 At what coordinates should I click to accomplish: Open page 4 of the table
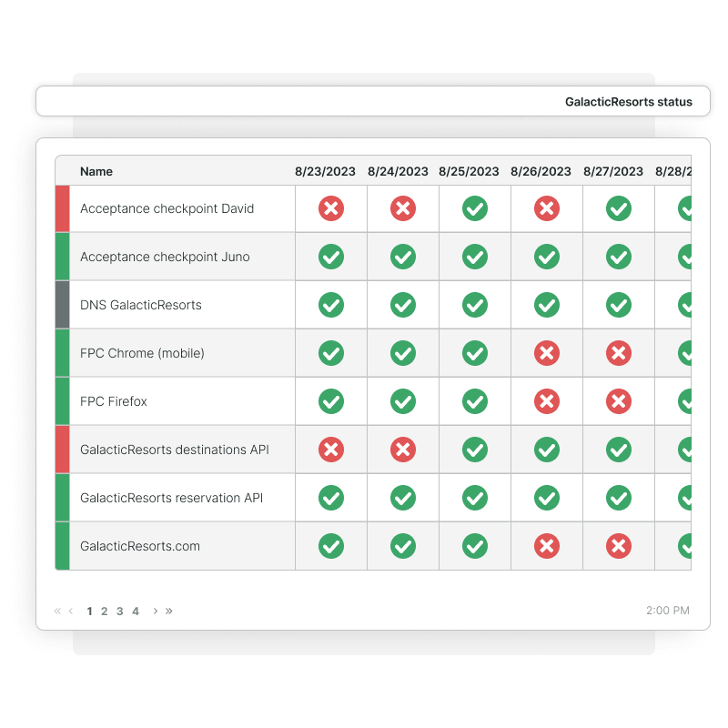[136, 612]
